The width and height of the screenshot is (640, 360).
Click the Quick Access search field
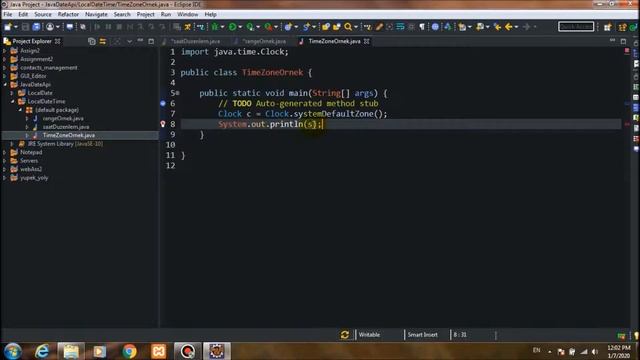click(576, 27)
